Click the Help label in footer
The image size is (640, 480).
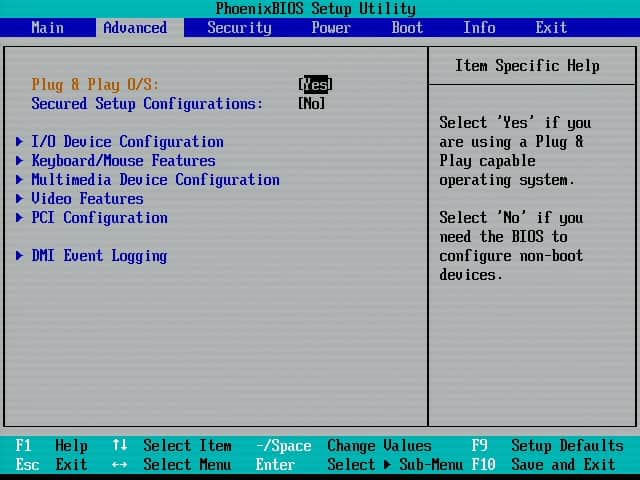(x=71, y=446)
